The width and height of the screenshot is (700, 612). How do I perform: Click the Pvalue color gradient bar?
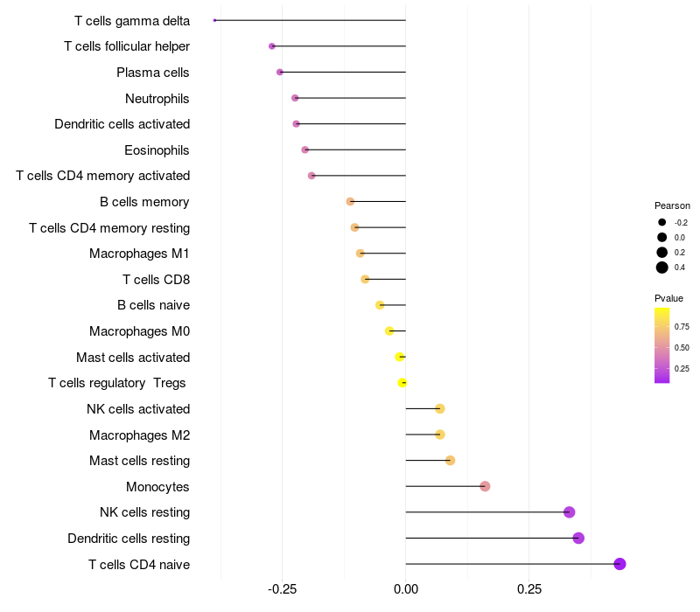click(661, 345)
